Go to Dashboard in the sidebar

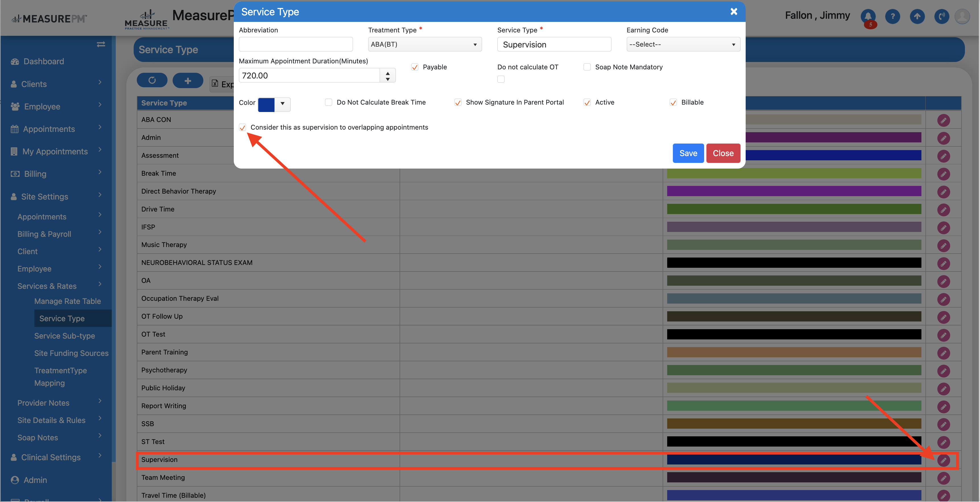tap(44, 61)
